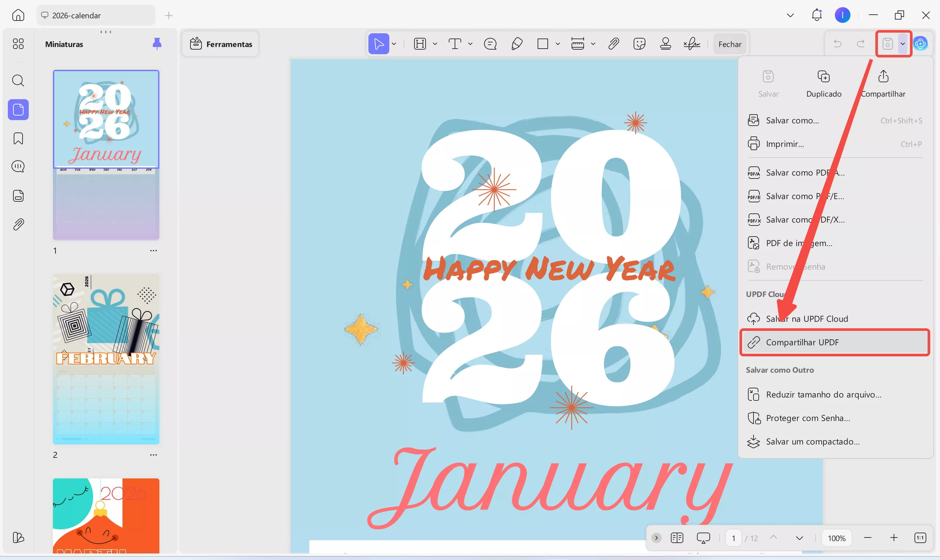Toggle the 1:1 actual size view
Screen dimensions: 940x560
(920, 538)
